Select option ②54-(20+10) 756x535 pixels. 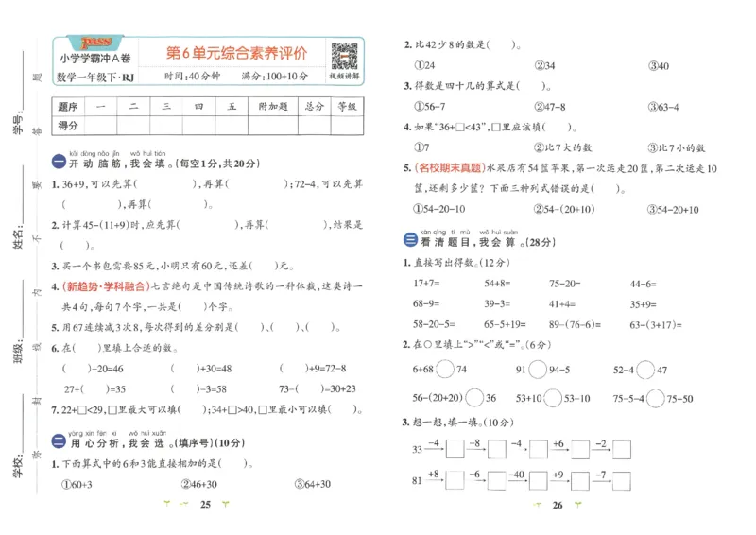click(564, 209)
